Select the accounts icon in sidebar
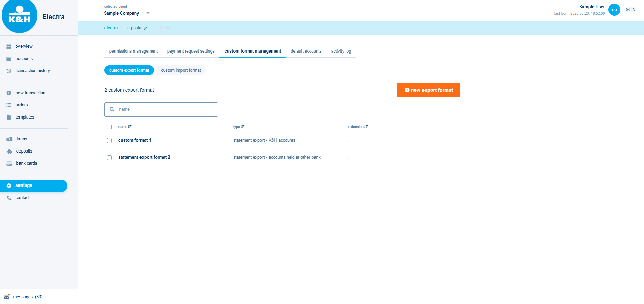 [x=9, y=59]
